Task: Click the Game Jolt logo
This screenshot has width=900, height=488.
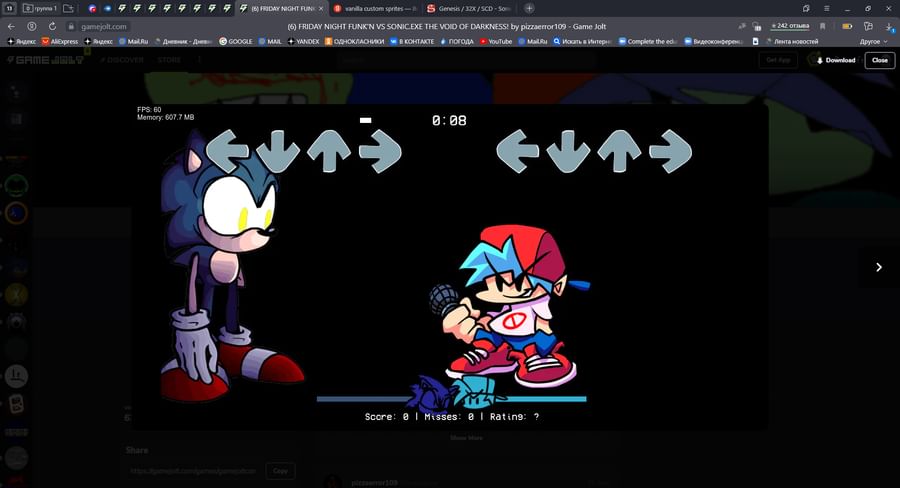Action: pos(45,60)
